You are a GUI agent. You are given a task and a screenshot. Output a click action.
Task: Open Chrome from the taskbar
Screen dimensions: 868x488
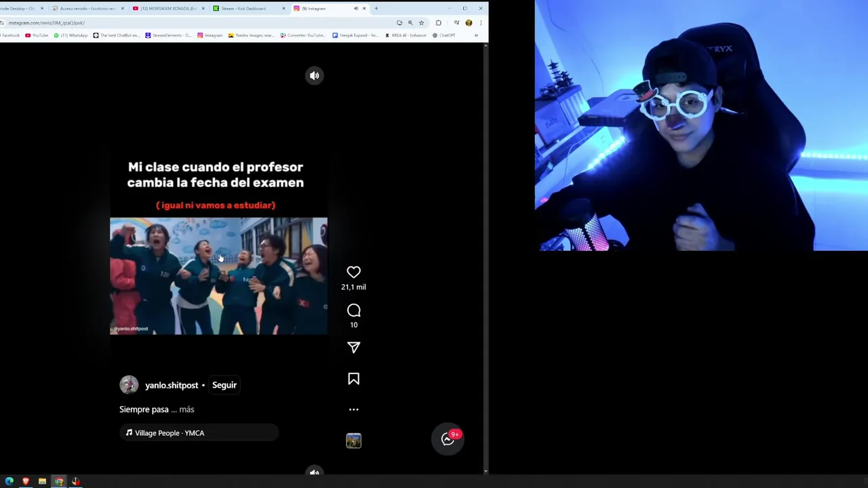pyautogui.click(x=59, y=481)
